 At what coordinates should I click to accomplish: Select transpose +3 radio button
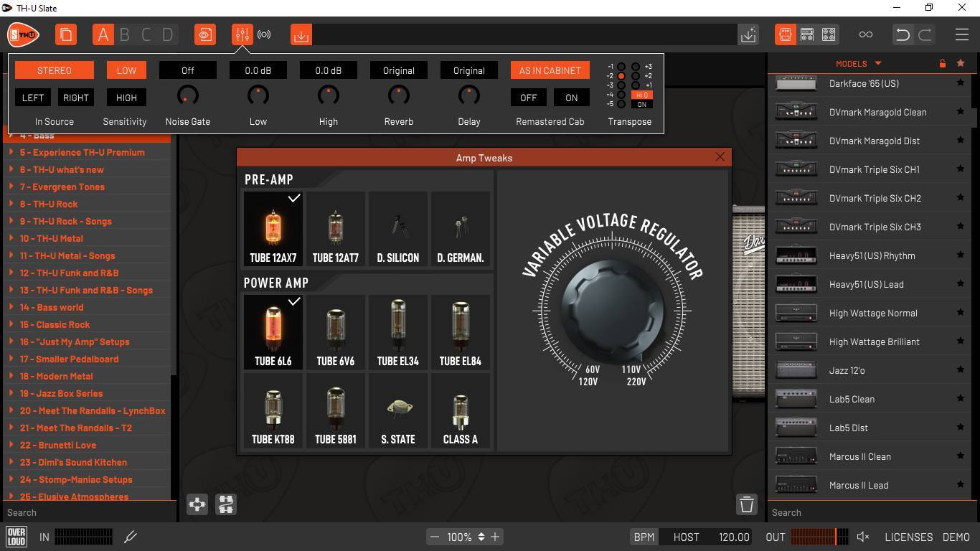(x=636, y=67)
